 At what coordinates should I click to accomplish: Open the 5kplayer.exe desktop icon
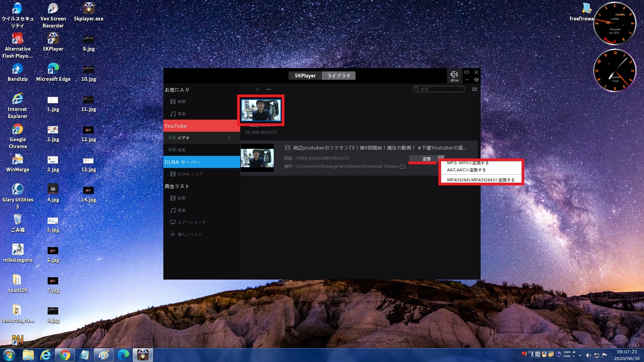pyautogui.click(x=89, y=12)
